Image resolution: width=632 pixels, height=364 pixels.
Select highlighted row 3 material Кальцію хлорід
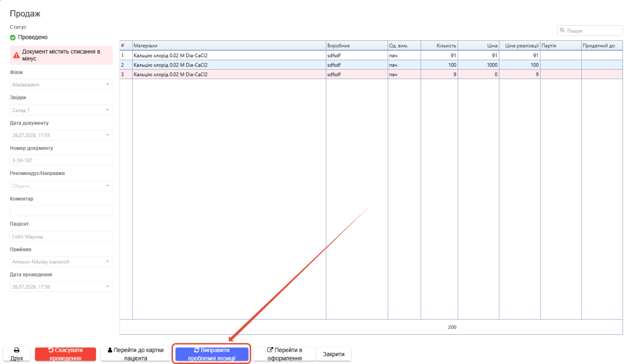(x=229, y=74)
